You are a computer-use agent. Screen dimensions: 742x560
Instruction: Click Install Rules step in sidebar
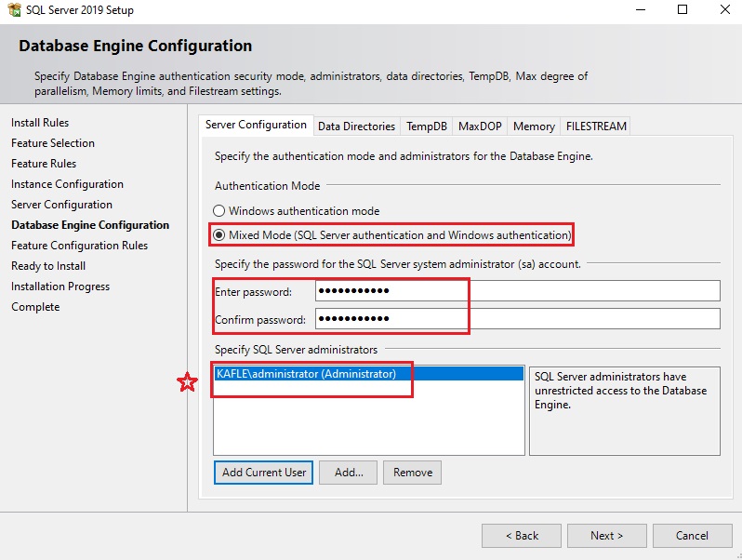click(40, 123)
